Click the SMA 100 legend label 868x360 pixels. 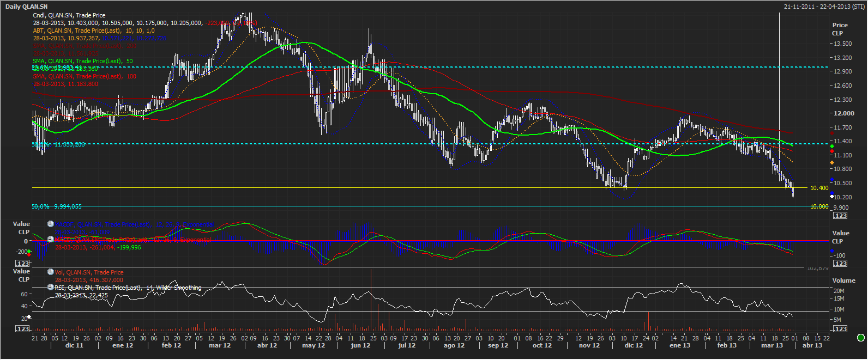(85, 76)
